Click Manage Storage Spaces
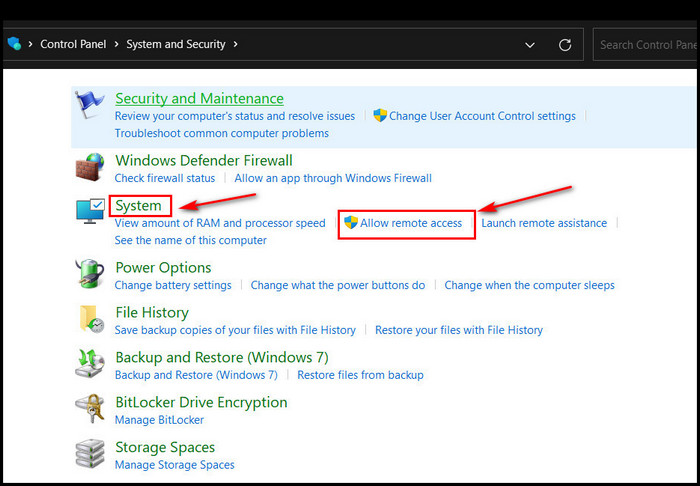Viewport: 700px width, 486px height. tap(175, 465)
